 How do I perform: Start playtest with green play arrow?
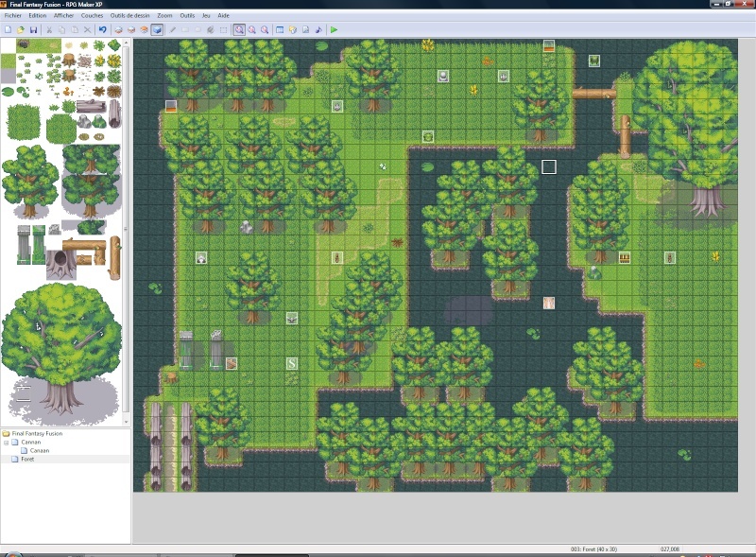point(334,30)
